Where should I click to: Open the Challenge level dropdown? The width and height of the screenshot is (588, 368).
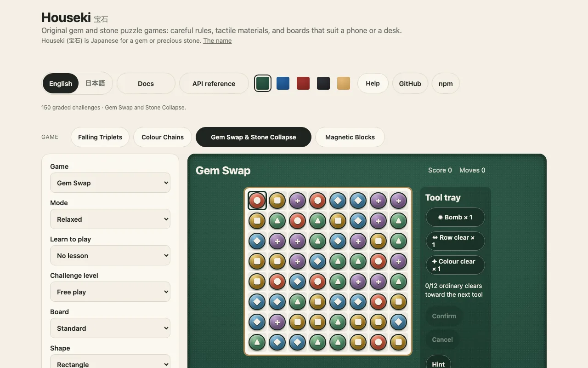click(x=110, y=292)
